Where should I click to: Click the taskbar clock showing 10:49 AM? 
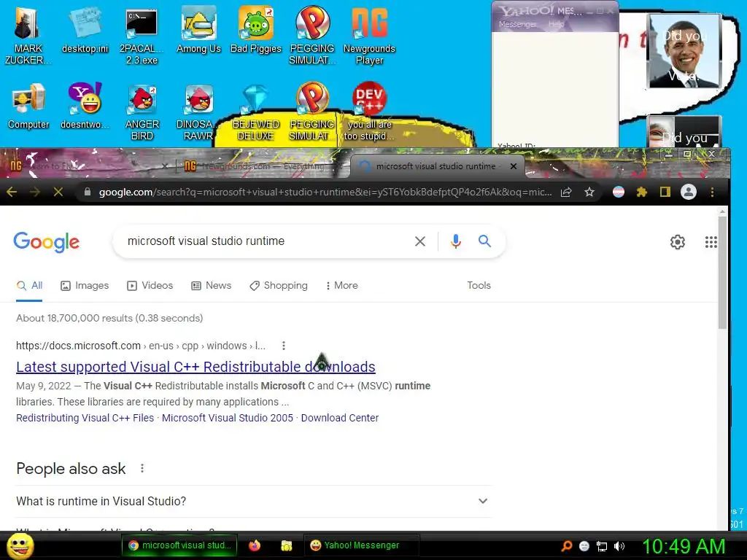683,546
